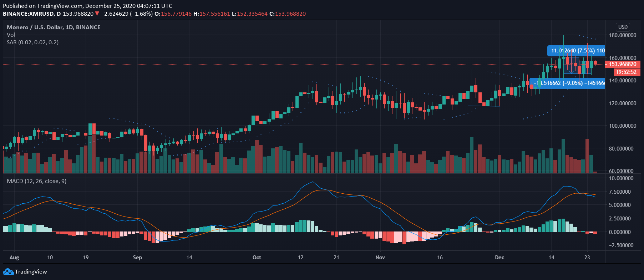Click the 180.000000 price axis label
Viewport: 644px width, 280px height.
point(623,35)
